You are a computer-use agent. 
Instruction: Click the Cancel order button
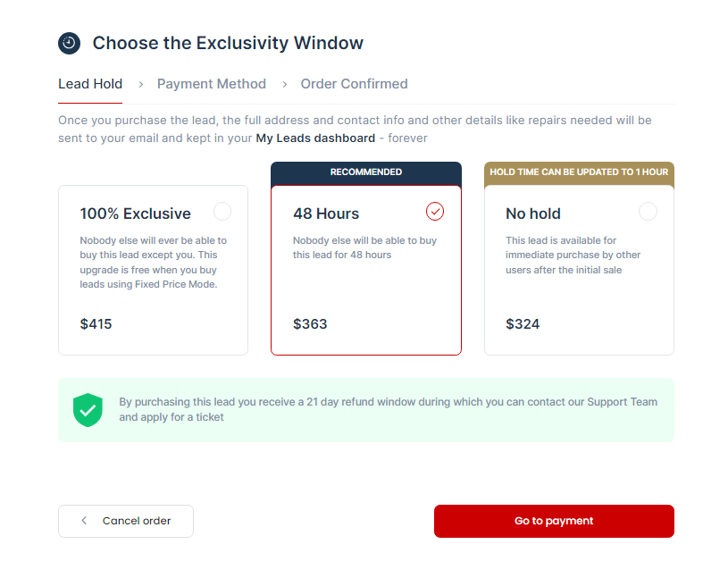coord(125,521)
